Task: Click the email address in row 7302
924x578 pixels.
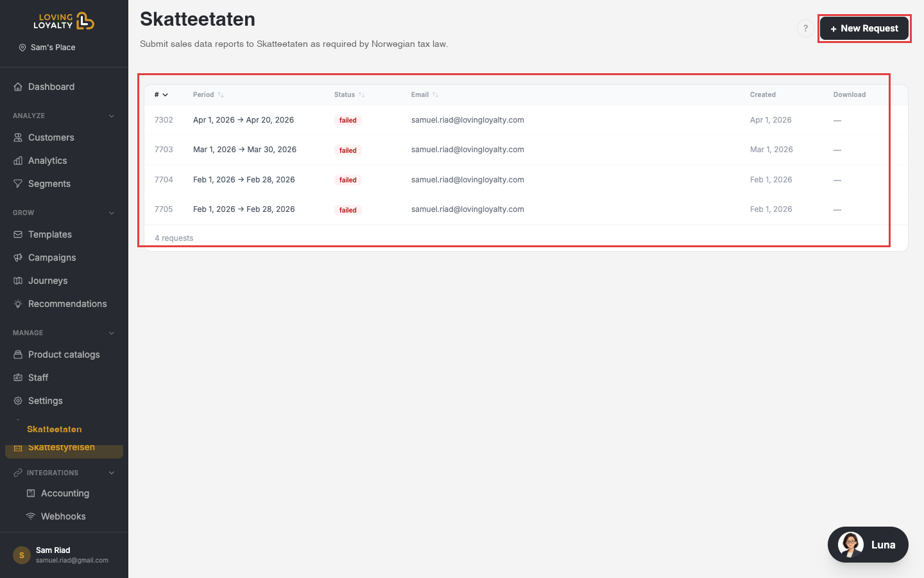Action: (x=468, y=120)
